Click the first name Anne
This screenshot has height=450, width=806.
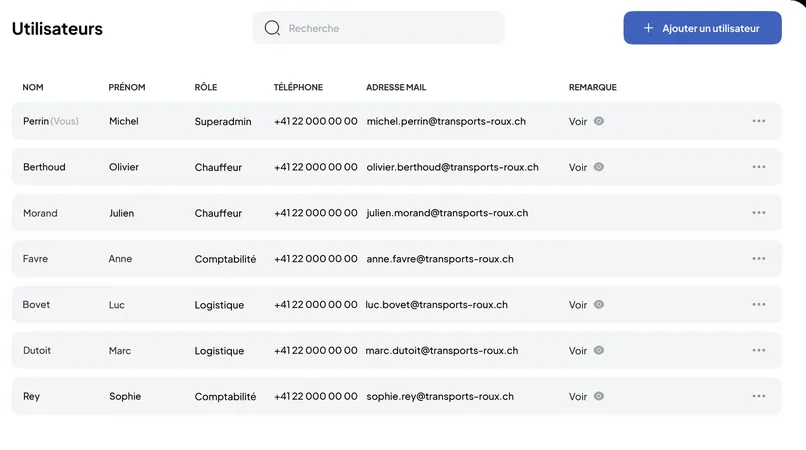120,259
